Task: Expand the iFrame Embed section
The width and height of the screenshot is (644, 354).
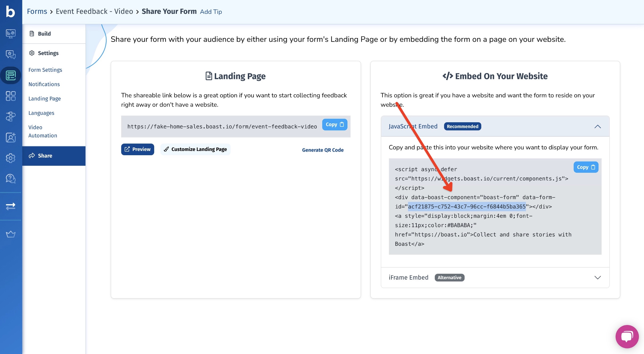Action: point(597,277)
